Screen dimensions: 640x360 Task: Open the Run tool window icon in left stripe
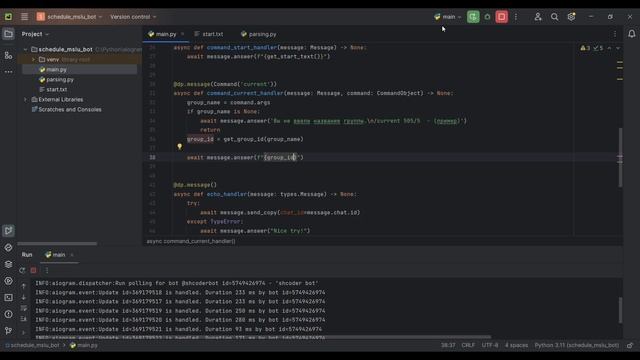tap(8, 231)
